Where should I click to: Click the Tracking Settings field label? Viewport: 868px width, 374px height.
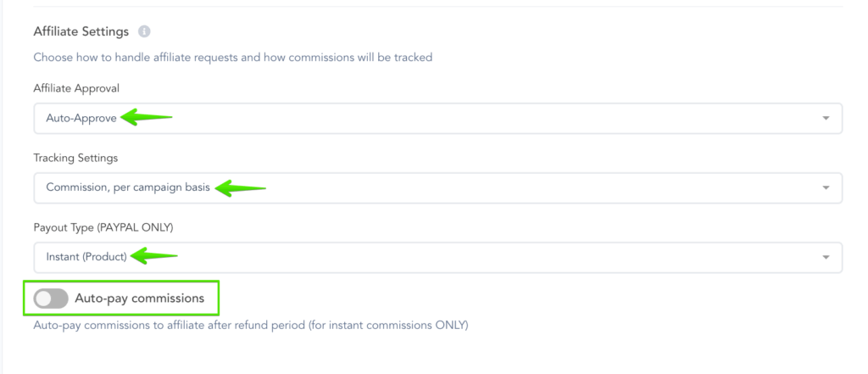(x=75, y=158)
